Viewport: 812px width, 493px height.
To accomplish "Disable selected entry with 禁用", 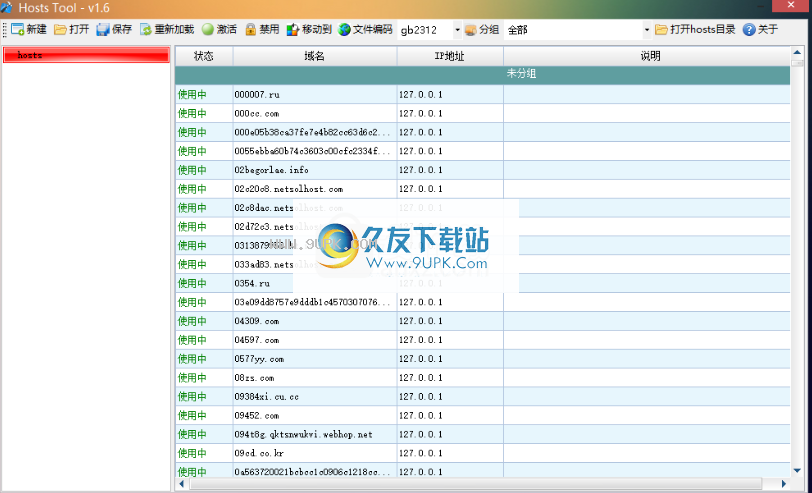I will point(262,30).
